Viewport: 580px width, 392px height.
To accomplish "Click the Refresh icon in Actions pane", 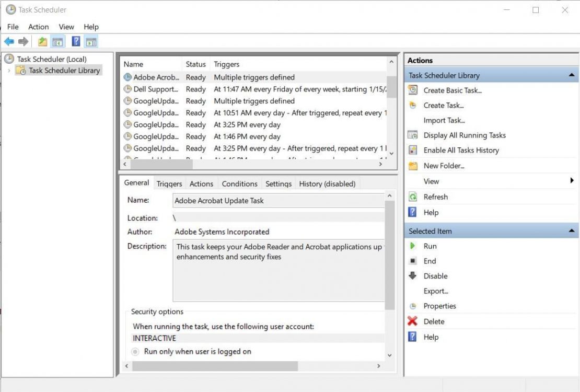I will [x=413, y=197].
